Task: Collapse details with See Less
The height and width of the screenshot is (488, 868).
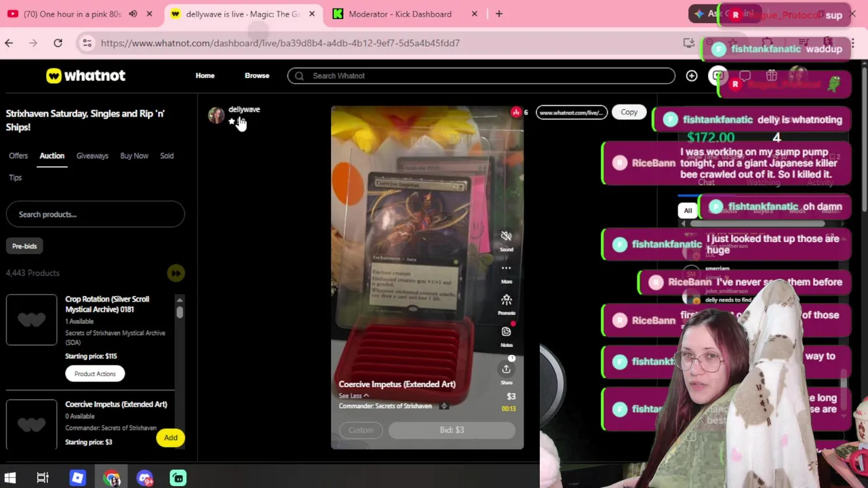Action: pos(353,396)
